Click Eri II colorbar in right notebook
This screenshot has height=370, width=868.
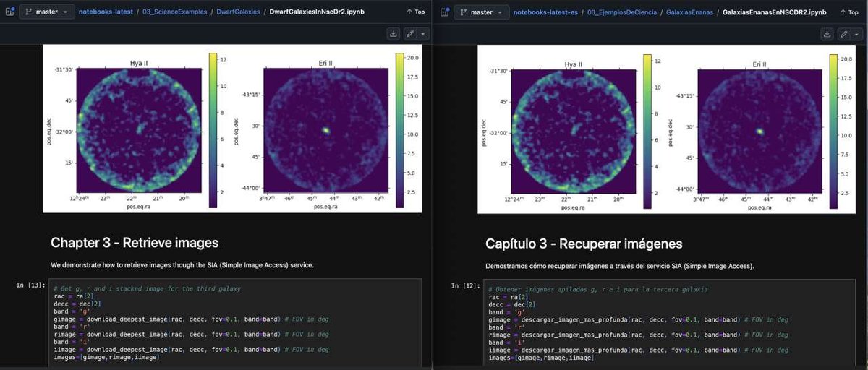click(x=834, y=131)
